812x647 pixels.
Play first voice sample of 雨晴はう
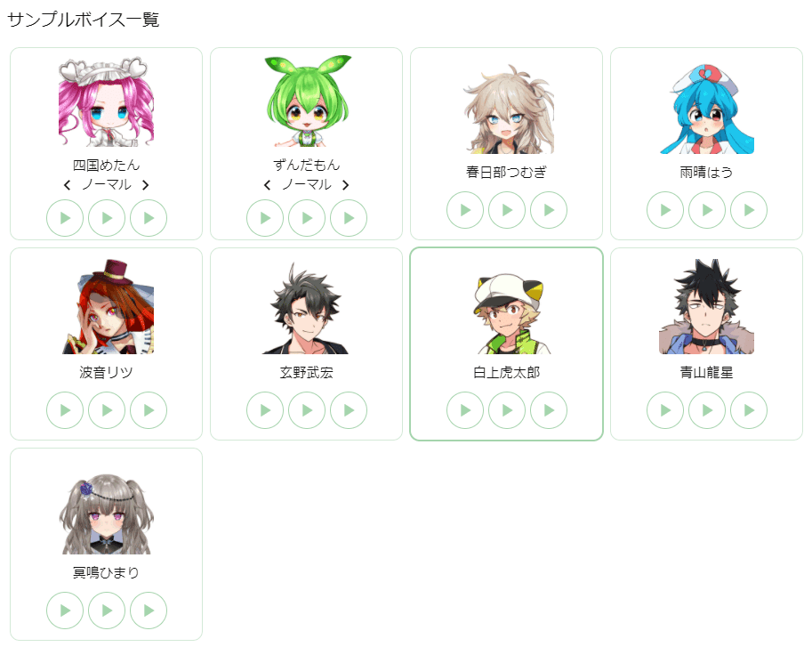click(x=665, y=210)
